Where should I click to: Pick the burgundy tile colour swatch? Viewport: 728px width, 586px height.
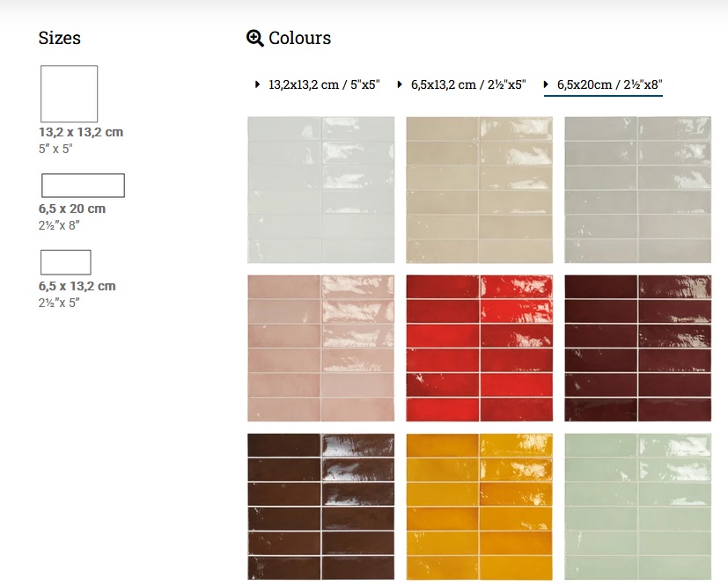click(x=638, y=348)
